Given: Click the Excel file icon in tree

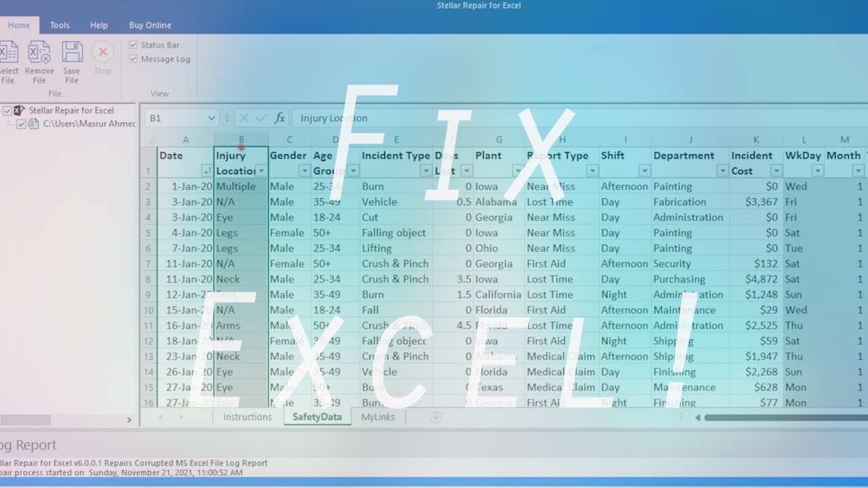Looking at the screenshot, I should [x=33, y=124].
